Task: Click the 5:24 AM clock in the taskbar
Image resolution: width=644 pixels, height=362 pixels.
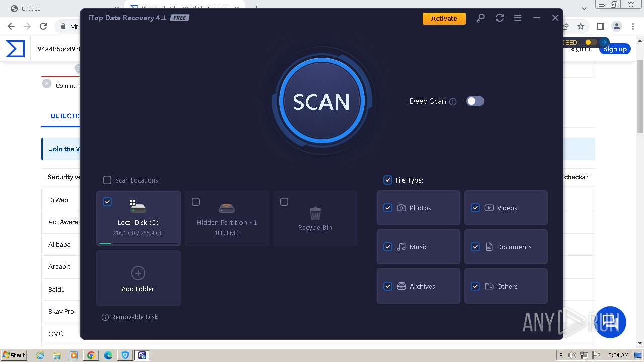Action: pyautogui.click(x=618, y=355)
